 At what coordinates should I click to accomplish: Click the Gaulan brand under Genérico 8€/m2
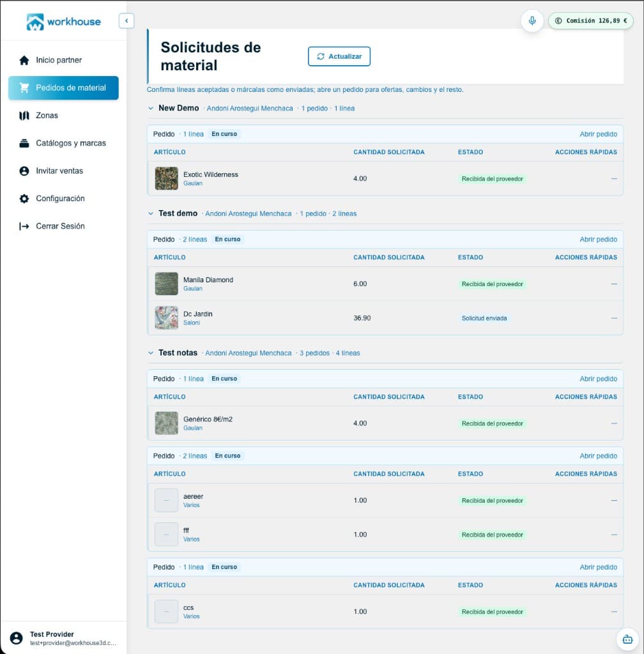click(193, 428)
